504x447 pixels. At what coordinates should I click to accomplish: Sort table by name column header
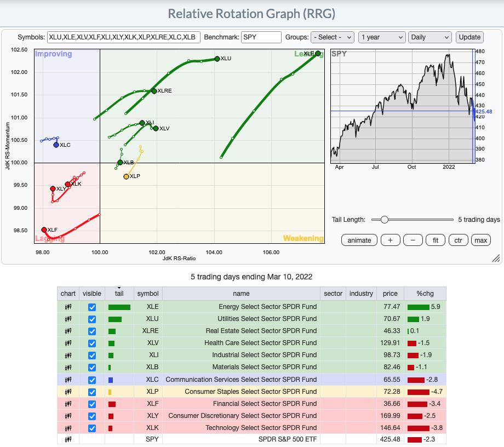tap(241, 294)
